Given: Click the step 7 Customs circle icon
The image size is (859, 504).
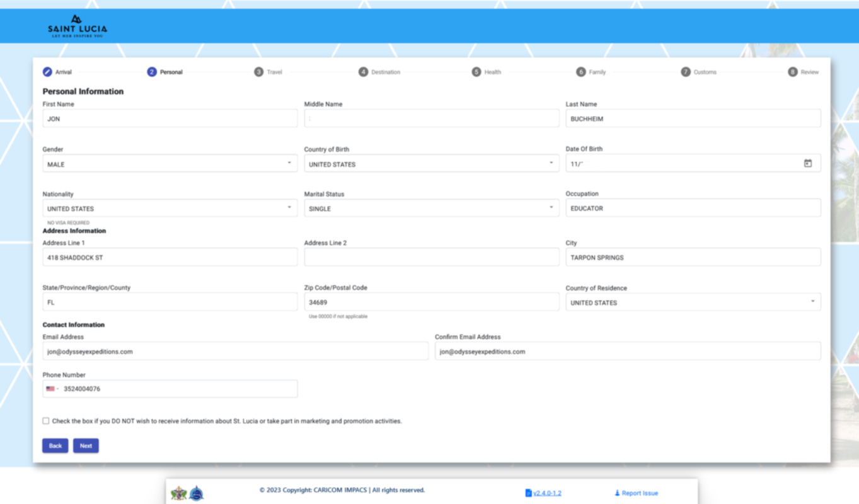Looking at the screenshot, I should [x=685, y=72].
